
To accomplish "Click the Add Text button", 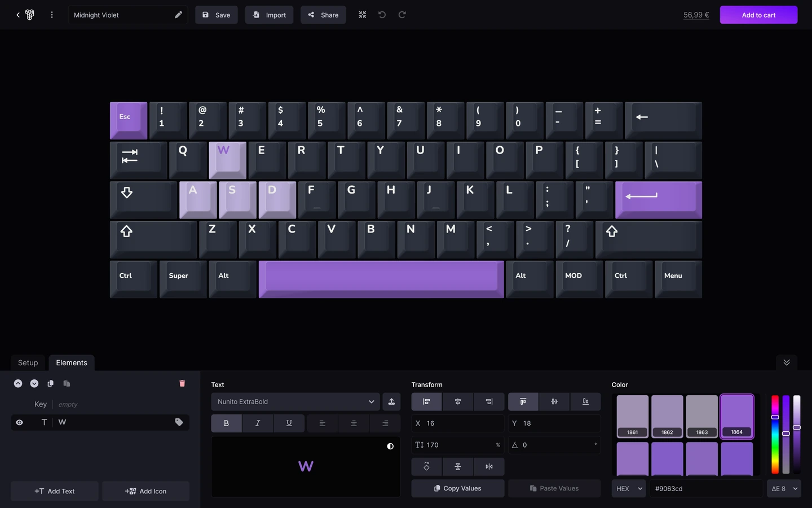I will (55, 491).
